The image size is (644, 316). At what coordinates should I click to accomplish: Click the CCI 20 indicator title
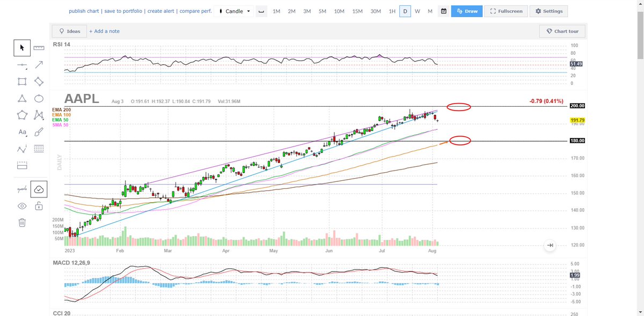pyautogui.click(x=62, y=312)
